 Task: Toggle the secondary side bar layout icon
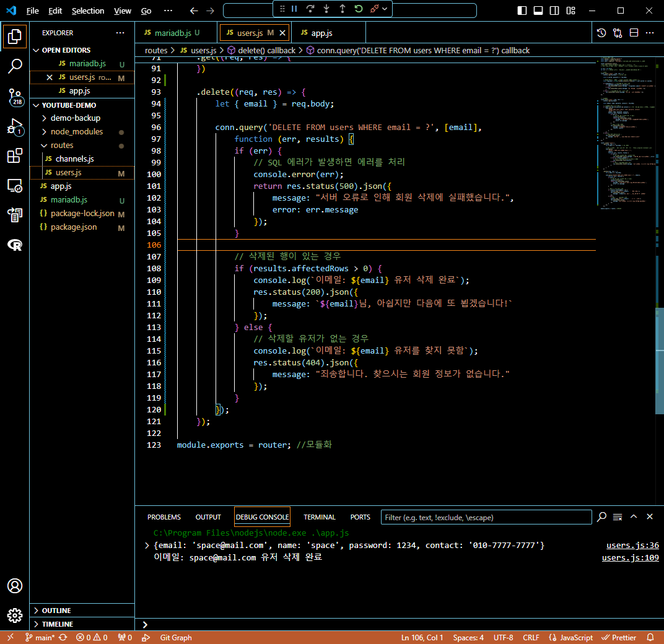[554, 11]
